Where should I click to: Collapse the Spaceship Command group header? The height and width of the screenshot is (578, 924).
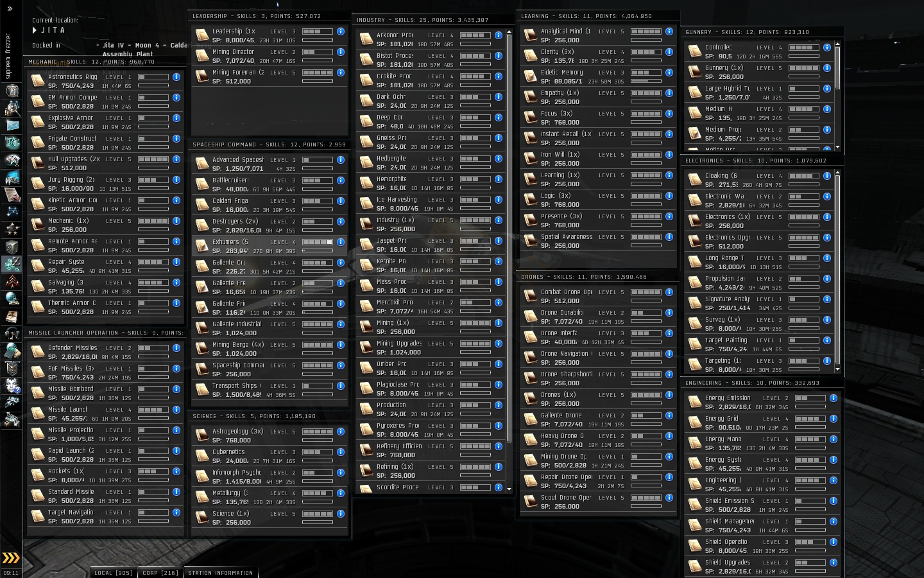[x=269, y=144]
